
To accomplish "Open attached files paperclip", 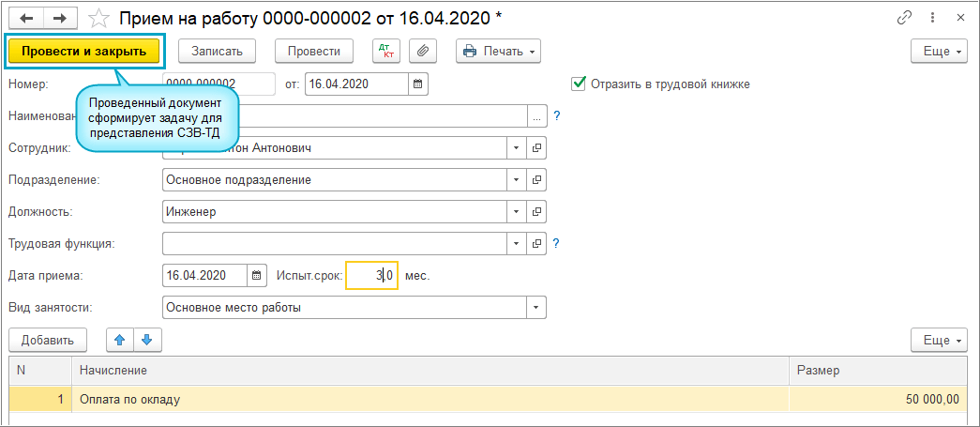I will tap(424, 51).
